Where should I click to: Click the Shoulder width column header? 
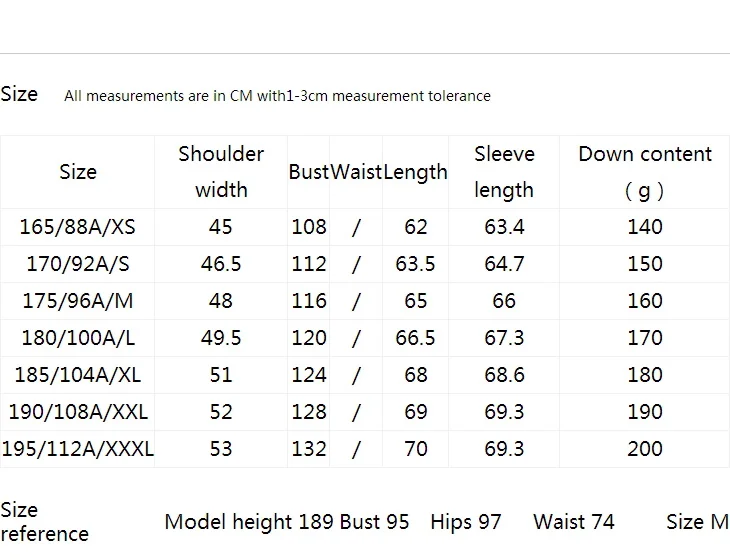pyautogui.click(x=221, y=172)
